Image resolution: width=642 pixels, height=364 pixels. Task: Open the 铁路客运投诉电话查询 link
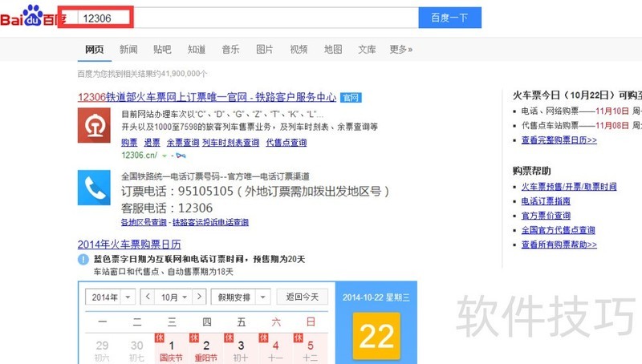210,222
